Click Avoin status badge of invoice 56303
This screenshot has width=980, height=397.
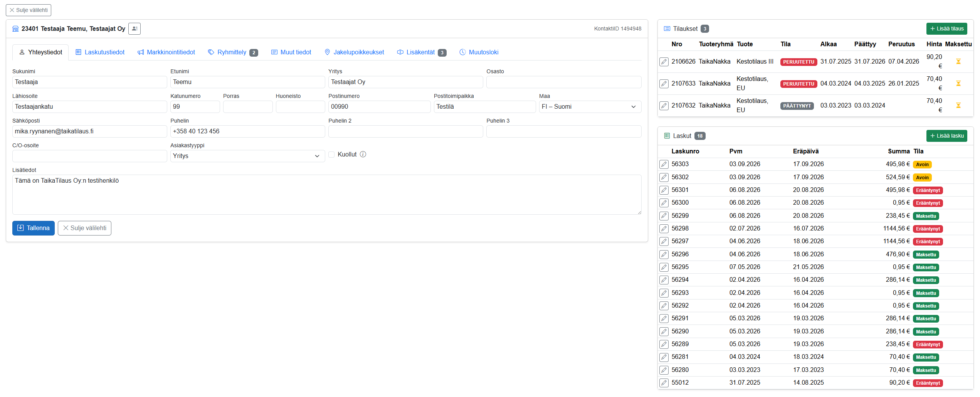(922, 165)
